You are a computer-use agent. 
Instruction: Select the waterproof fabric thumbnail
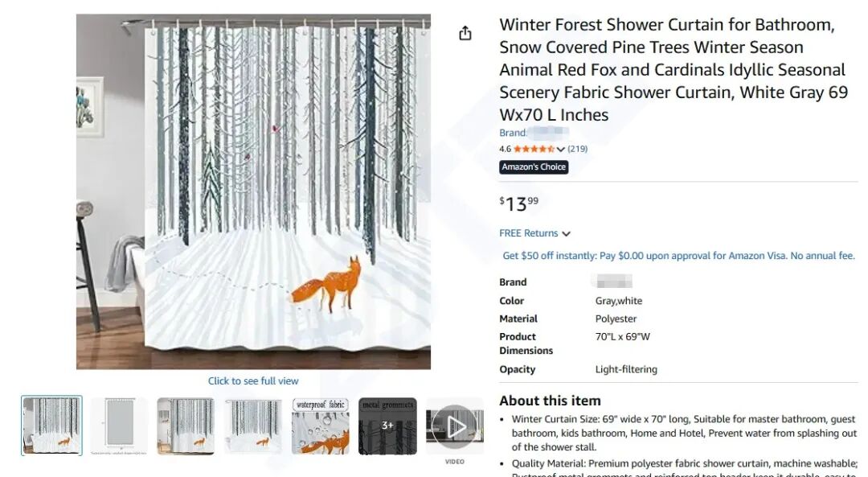320,426
